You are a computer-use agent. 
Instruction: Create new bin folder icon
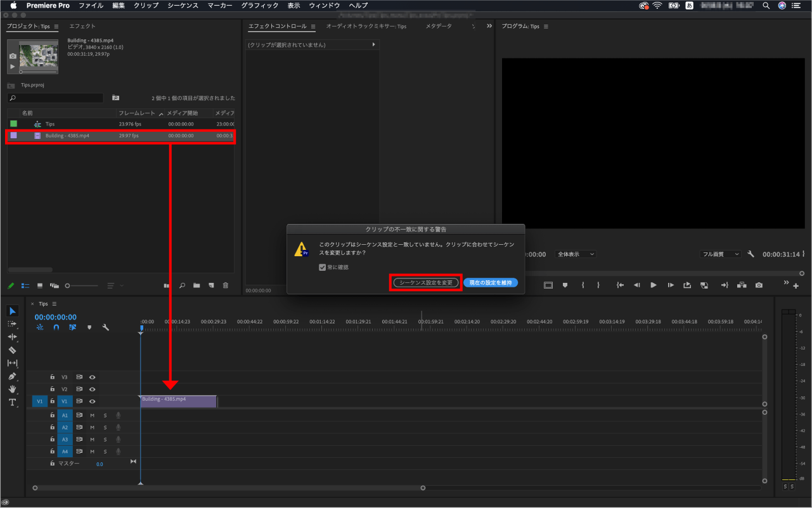tap(197, 285)
